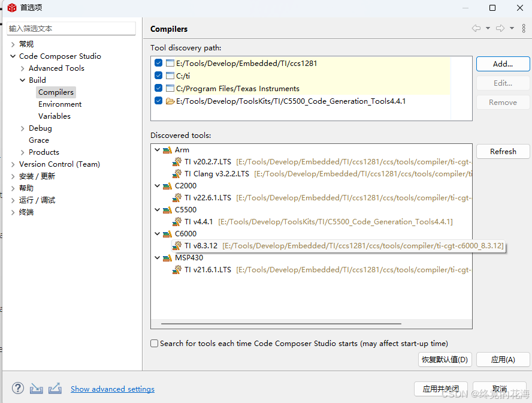532x403 pixels.
Task: Click the Arm toolchain category icon
Action: (x=167, y=150)
